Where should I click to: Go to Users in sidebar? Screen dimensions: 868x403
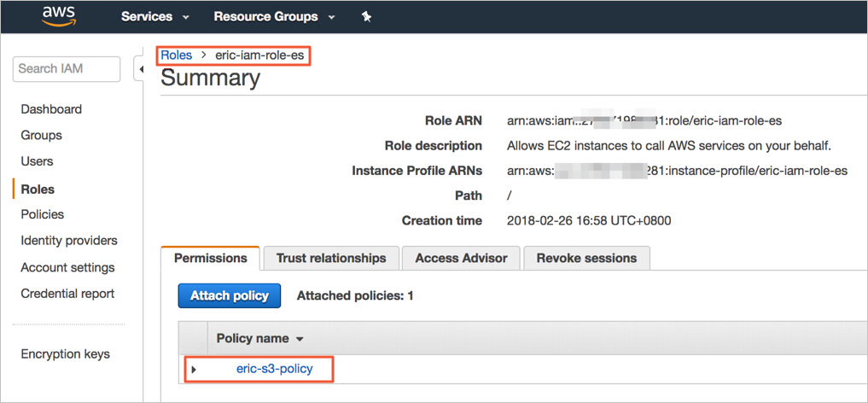tap(37, 161)
